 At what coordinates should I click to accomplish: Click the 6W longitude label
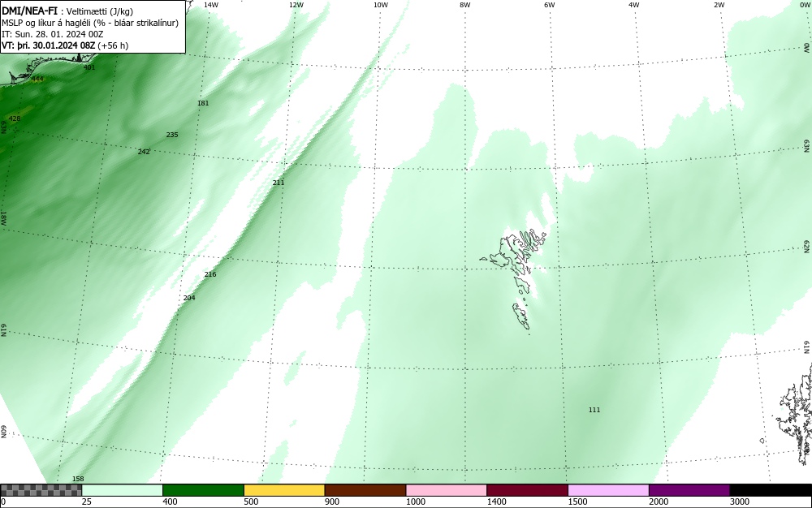pos(550,5)
